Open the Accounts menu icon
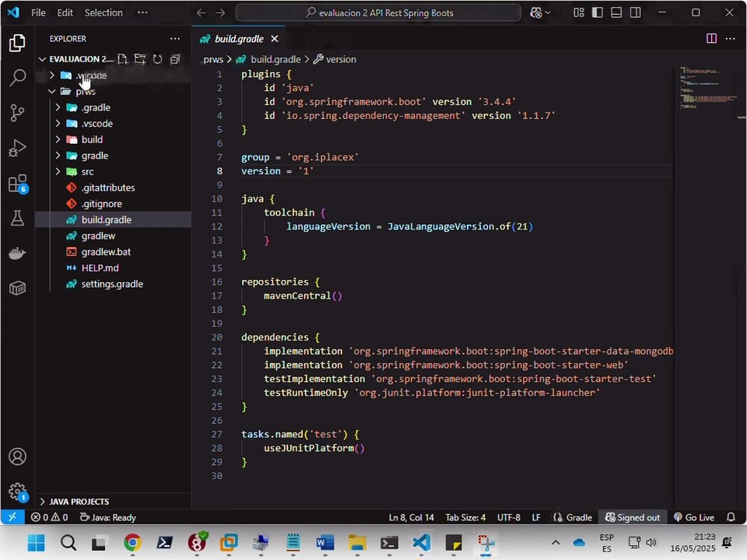747x560 pixels. point(17,457)
